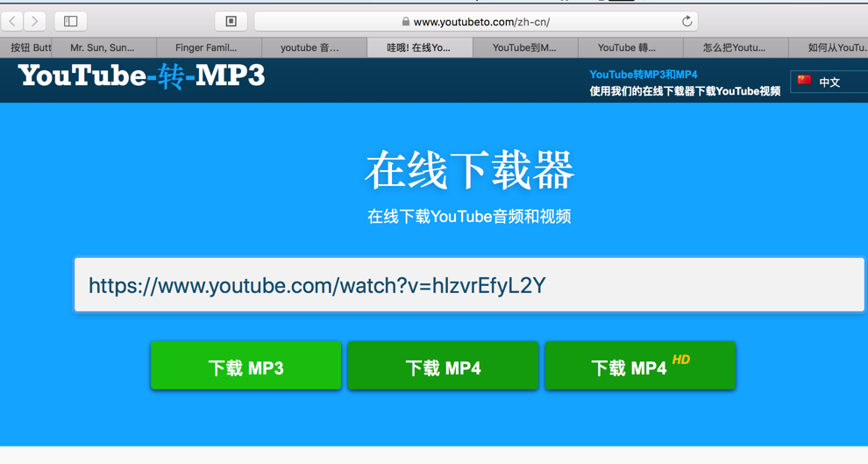The width and height of the screenshot is (868, 464).
Task: Click the 使用我们的在线下载器下载YouTube视频 text
Action: point(685,91)
